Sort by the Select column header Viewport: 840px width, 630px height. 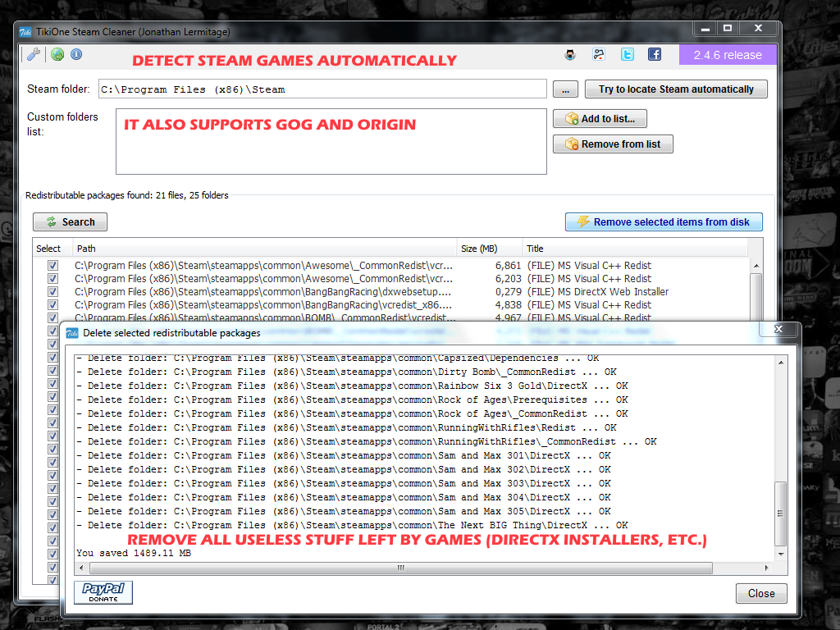52,249
